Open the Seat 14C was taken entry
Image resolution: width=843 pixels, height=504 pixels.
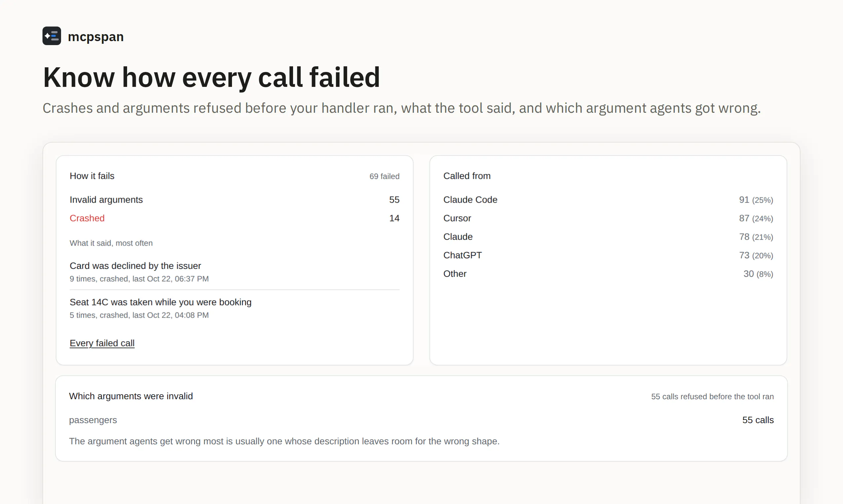tap(235, 308)
